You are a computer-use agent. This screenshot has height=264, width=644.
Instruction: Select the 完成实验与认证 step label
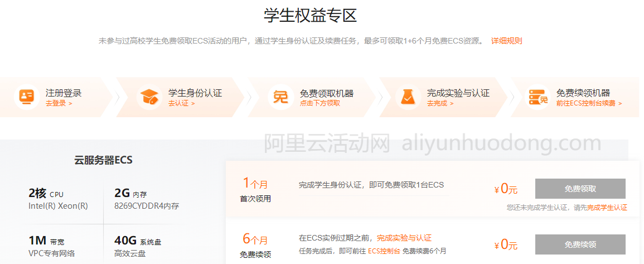458,93
